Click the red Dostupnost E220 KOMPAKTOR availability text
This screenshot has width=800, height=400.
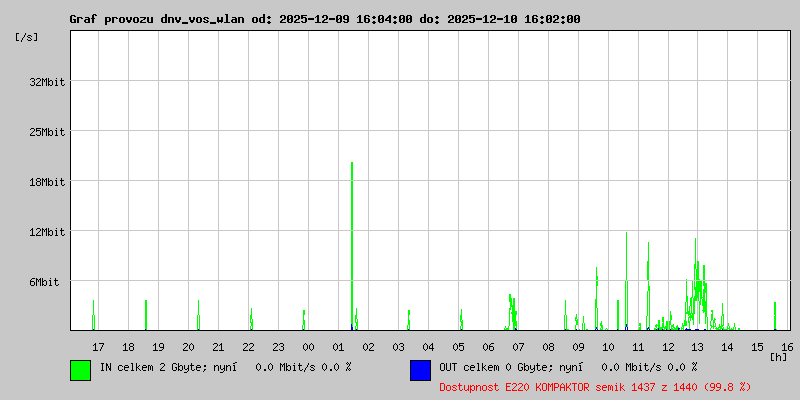coord(595,387)
